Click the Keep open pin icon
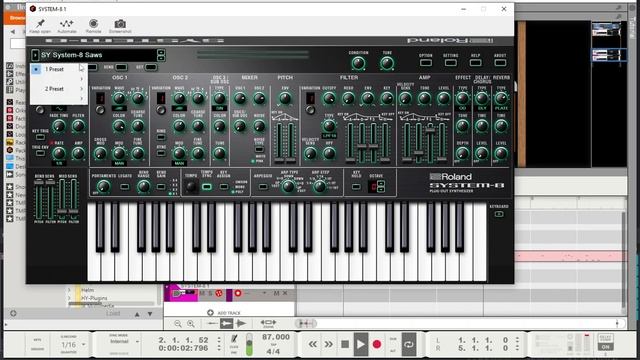Screen dimensions: 640x360 (40, 24)
